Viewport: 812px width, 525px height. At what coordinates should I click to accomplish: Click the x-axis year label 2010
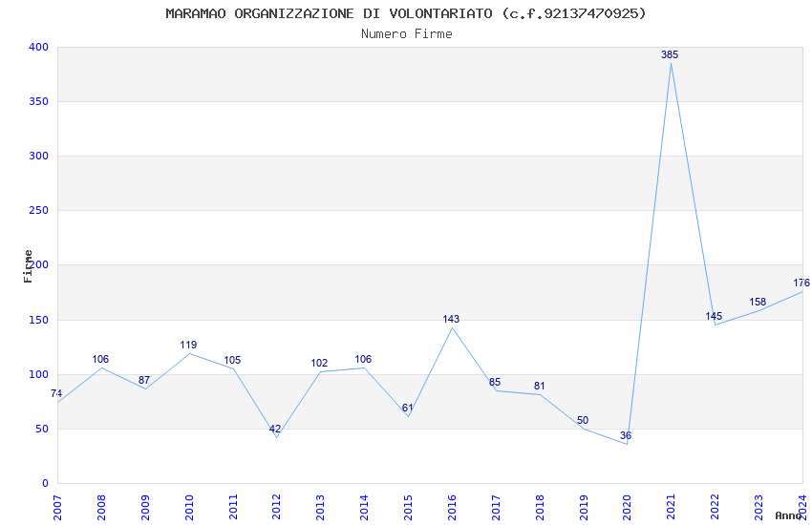(x=189, y=508)
